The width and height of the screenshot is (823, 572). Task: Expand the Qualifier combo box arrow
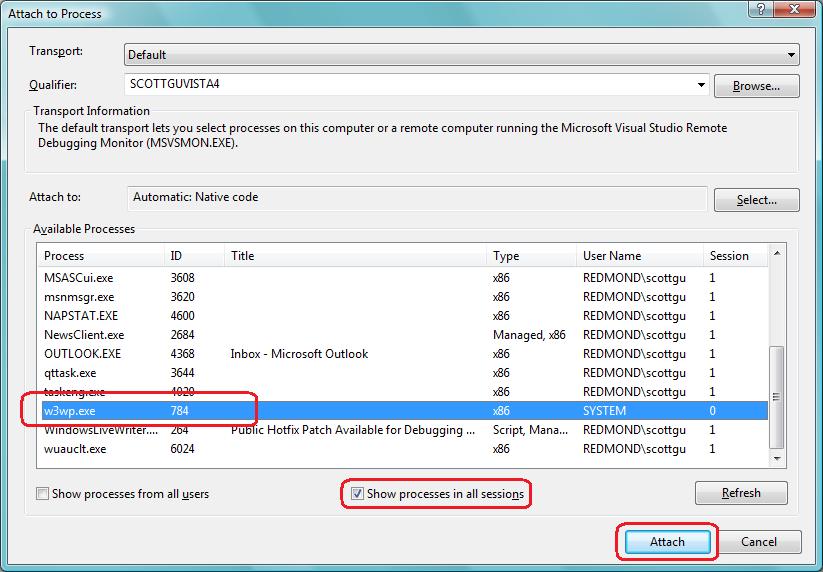tap(701, 84)
